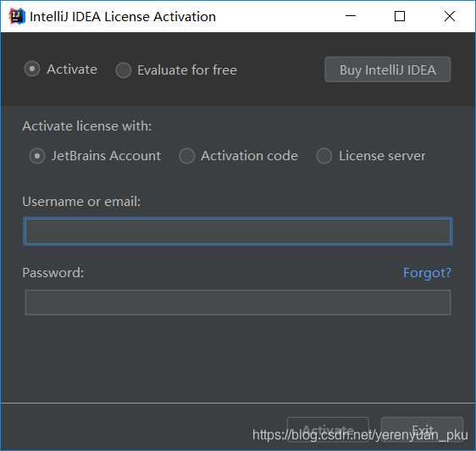
Task: Select the top Activate radio button
Action: (x=32, y=69)
